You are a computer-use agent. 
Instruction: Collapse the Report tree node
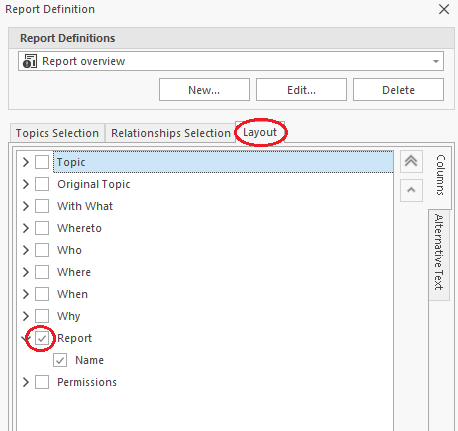click(x=24, y=339)
